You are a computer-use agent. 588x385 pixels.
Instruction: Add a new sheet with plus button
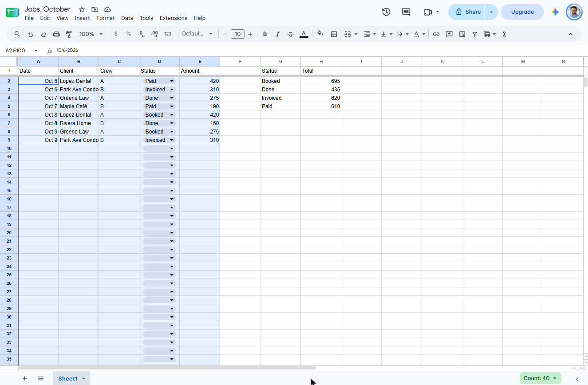25,378
